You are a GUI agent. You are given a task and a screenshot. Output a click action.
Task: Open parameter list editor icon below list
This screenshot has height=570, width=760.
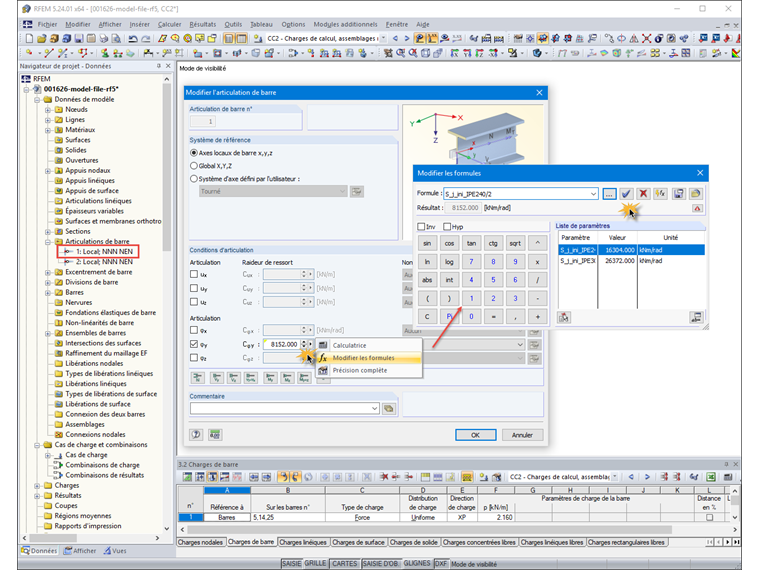point(697,317)
